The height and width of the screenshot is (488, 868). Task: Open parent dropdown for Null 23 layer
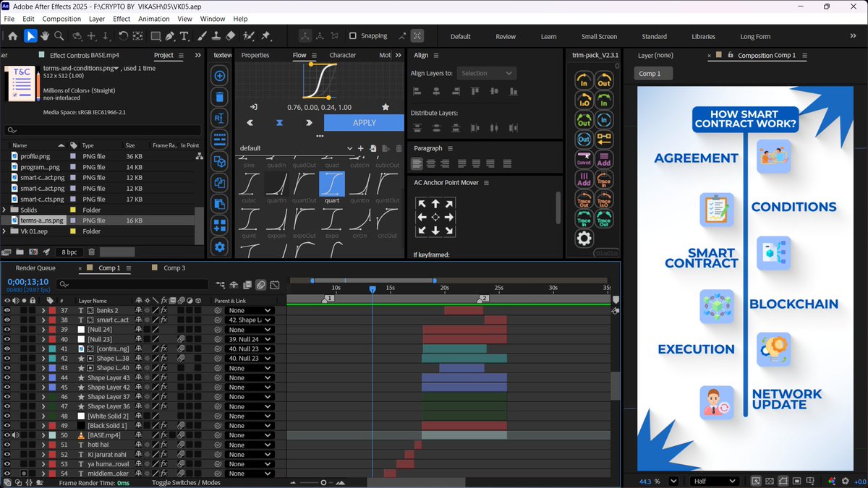[249, 339]
